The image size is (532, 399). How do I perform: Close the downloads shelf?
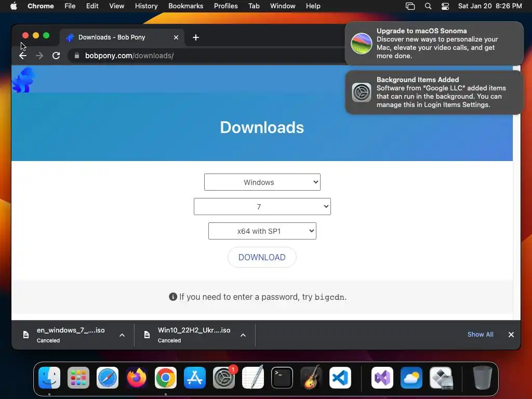(x=511, y=335)
